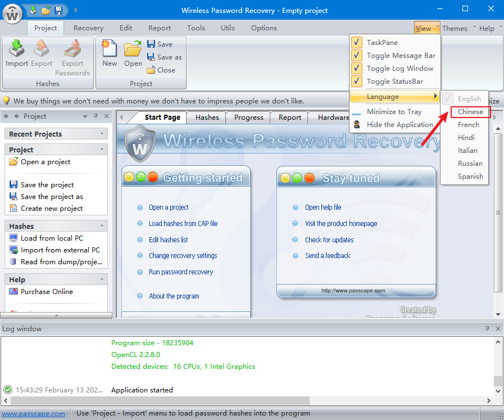Select Hindi language option
The height and width of the screenshot is (420, 504).
465,137
